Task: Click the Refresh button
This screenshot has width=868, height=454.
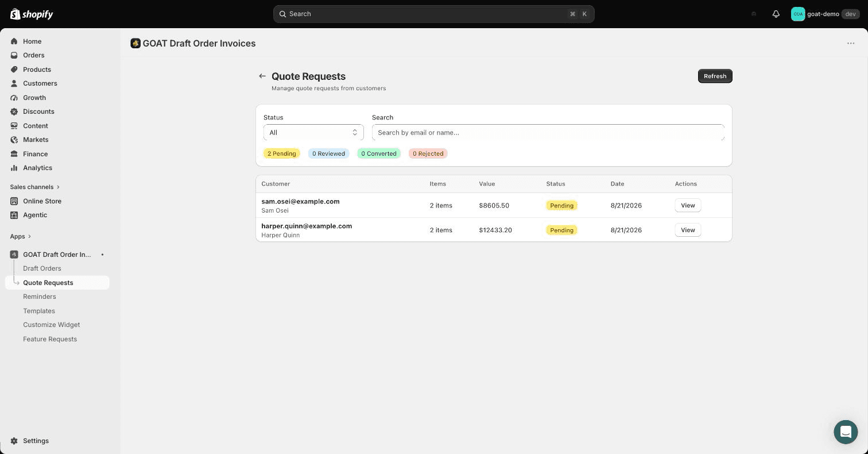Action: pos(715,76)
